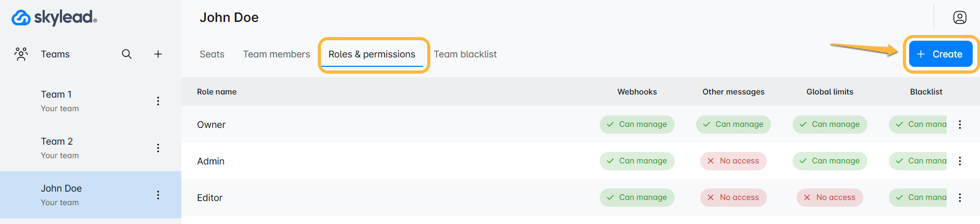Select the Roles & permissions tab
The image size is (980, 224).
[372, 54]
